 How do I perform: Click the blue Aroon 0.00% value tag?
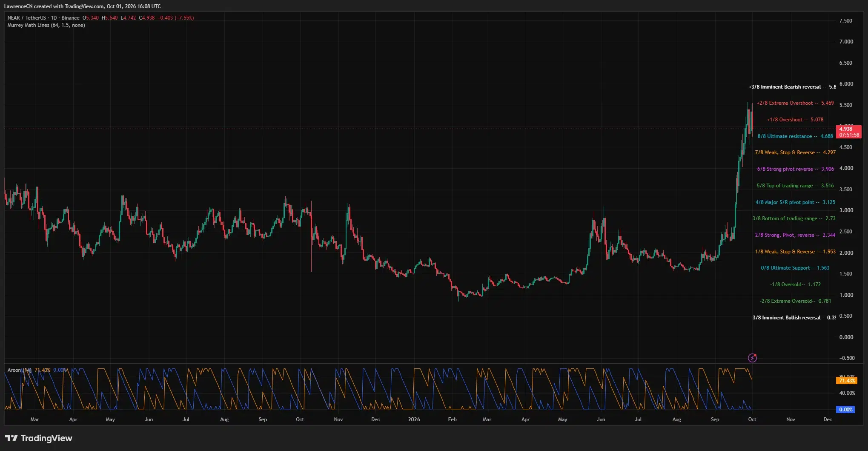[x=845, y=410]
